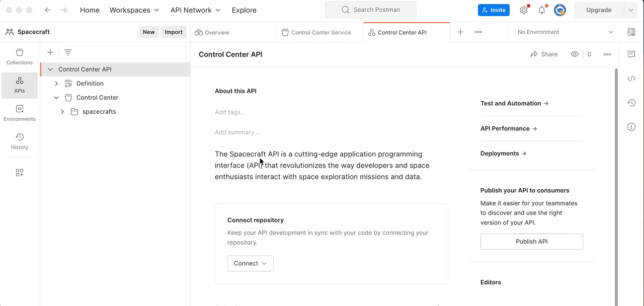Expand the spacecrafts folder
Viewport: 644px width, 306px height.
pos(62,111)
